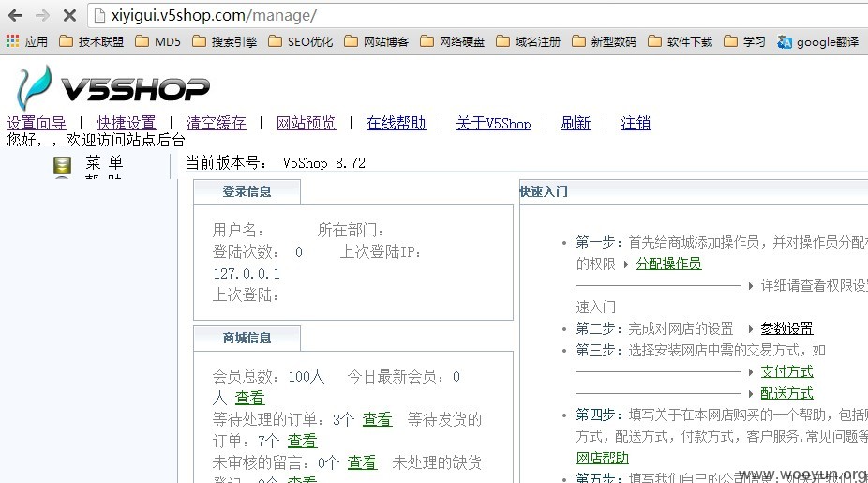Open the 域名注册 bookmark folder
Image resolution: width=868 pixels, height=483 pixels.
(528, 41)
